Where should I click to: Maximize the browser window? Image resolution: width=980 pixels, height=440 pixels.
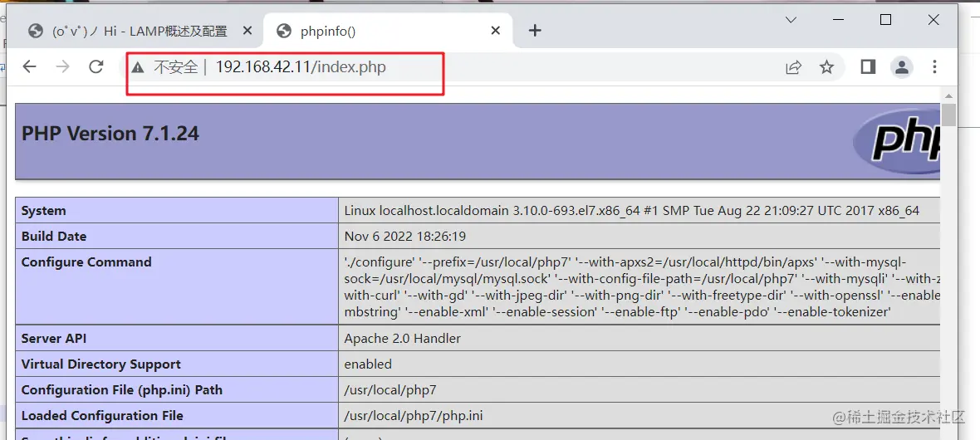pyautogui.click(x=885, y=20)
